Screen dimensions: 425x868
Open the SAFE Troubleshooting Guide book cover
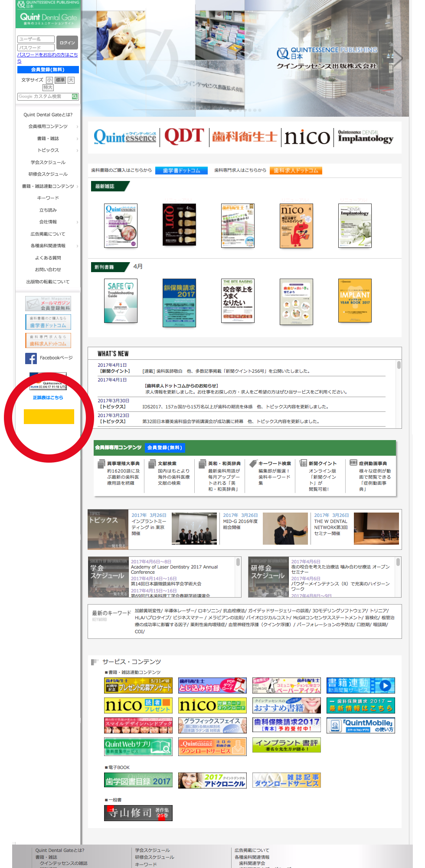tap(121, 301)
